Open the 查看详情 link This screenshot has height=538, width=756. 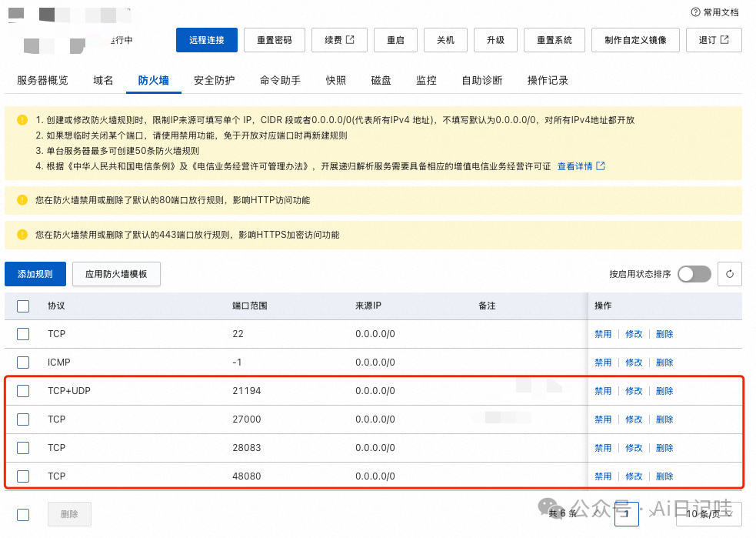tap(581, 166)
